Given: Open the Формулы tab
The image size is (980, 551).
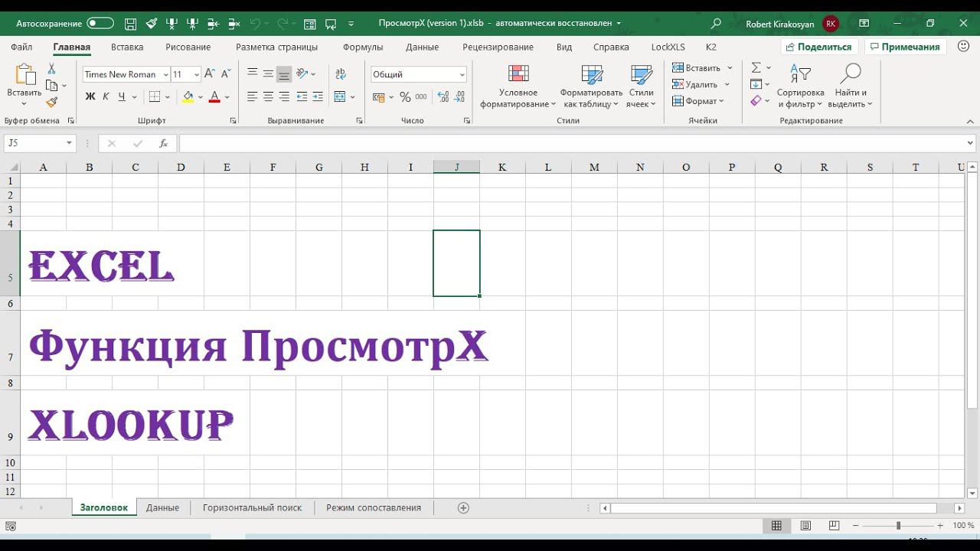Looking at the screenshot, I should pyautogui.click(x=363, y=47).
